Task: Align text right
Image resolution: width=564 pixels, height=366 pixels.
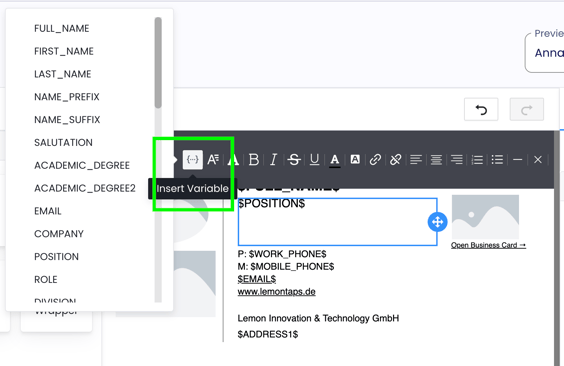Action: coord(457,159)
